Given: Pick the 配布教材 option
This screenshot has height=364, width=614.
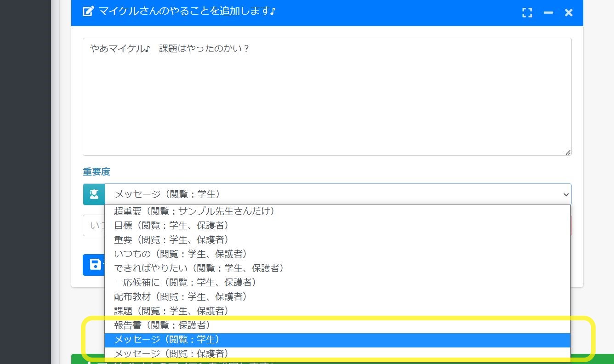Looking at the screenshot, I should click(x=180, y=296).
